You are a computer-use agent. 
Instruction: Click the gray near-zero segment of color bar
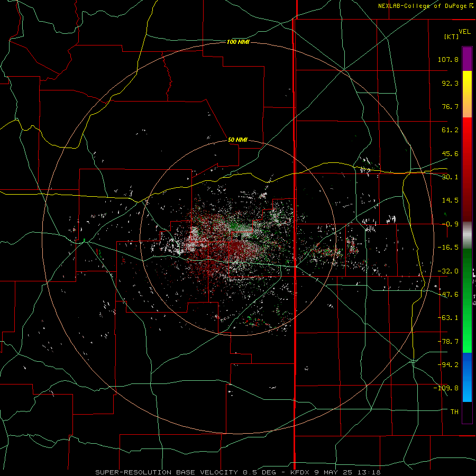click(467, 235)
